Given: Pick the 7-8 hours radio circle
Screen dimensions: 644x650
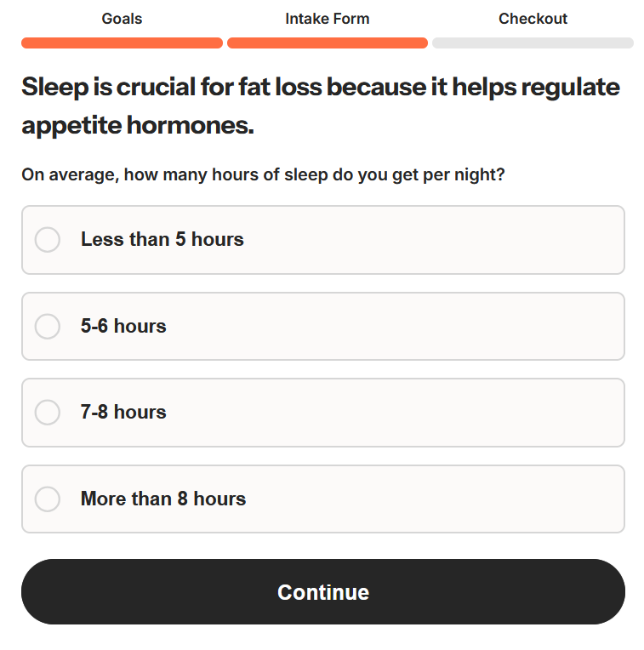Looking at the screenshot, I should [x=48, y=413].
